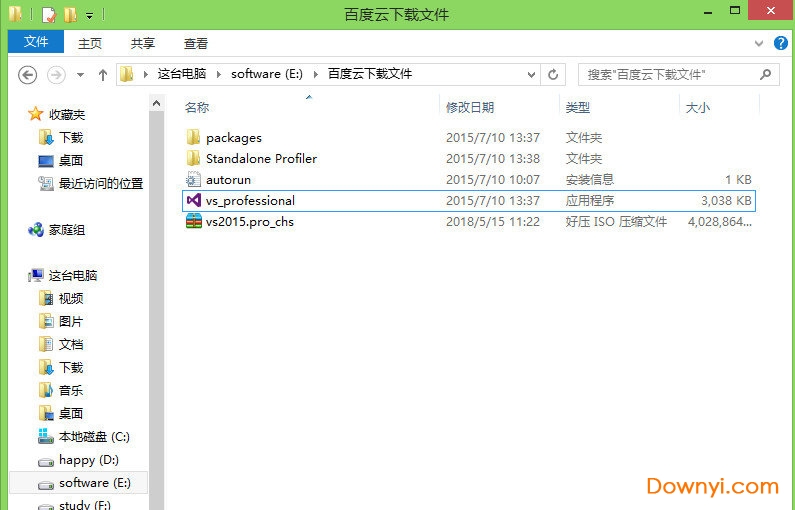Open 家庭组 in the navigation pane

coord(66,230)
